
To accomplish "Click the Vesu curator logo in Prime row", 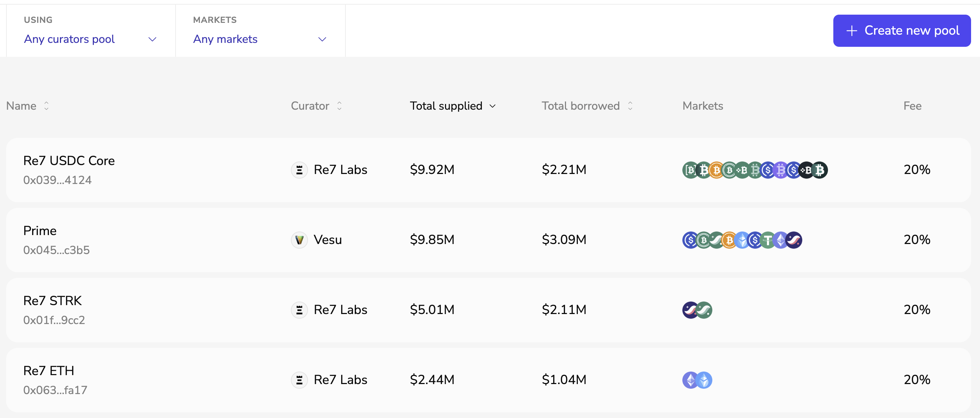I will (299, 240).
